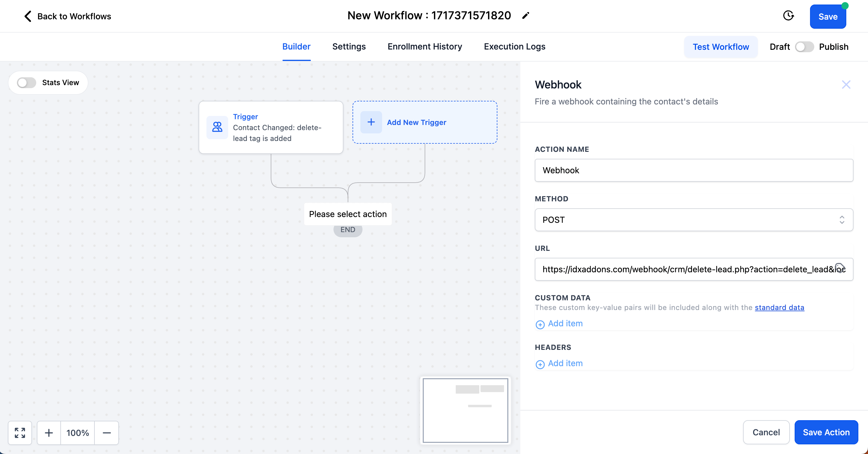Viewport: 868px width, 454px height.
Task: Click the contacts Trigger icon
Action: [217, 127]
